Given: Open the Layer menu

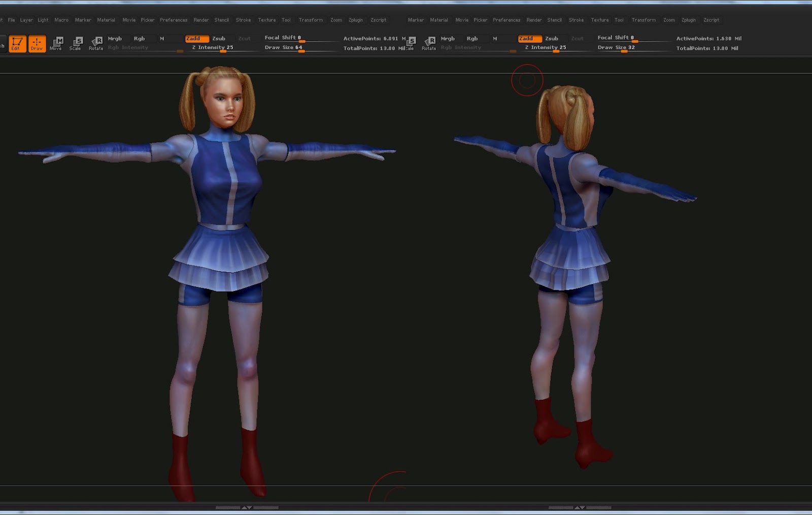Looking at the screenshot, I should pos(26,20).
